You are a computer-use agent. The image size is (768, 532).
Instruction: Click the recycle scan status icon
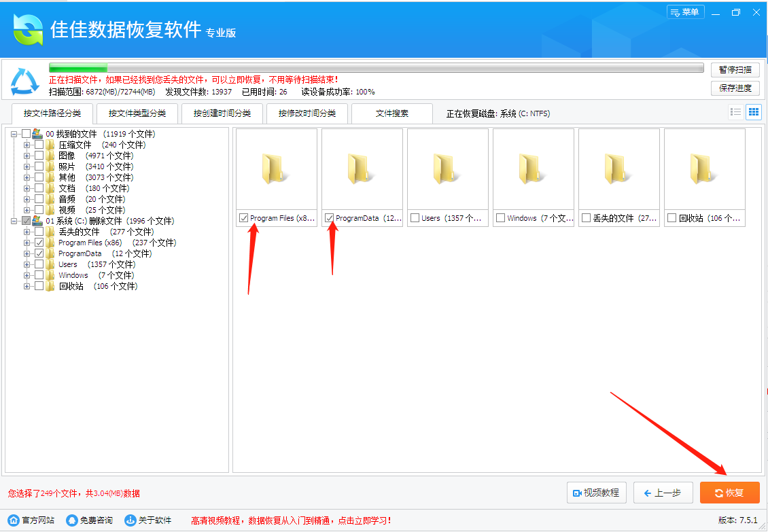24,81
